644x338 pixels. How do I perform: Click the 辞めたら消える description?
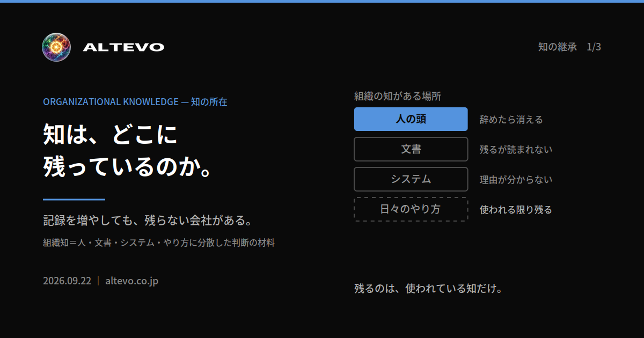pos(511,120)
